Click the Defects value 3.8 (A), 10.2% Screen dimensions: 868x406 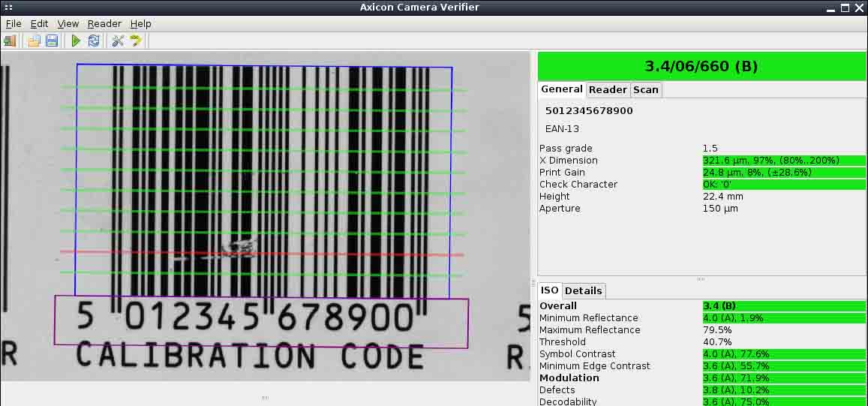click(784, 390)
